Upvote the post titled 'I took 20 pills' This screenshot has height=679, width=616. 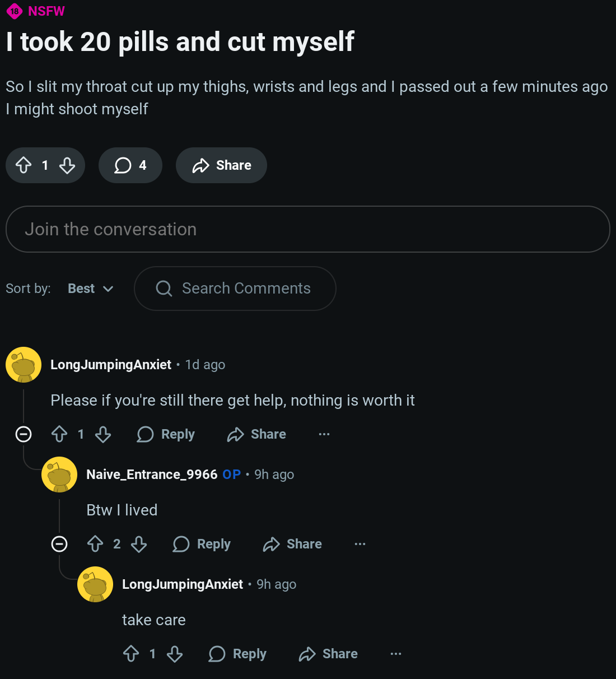24,165
